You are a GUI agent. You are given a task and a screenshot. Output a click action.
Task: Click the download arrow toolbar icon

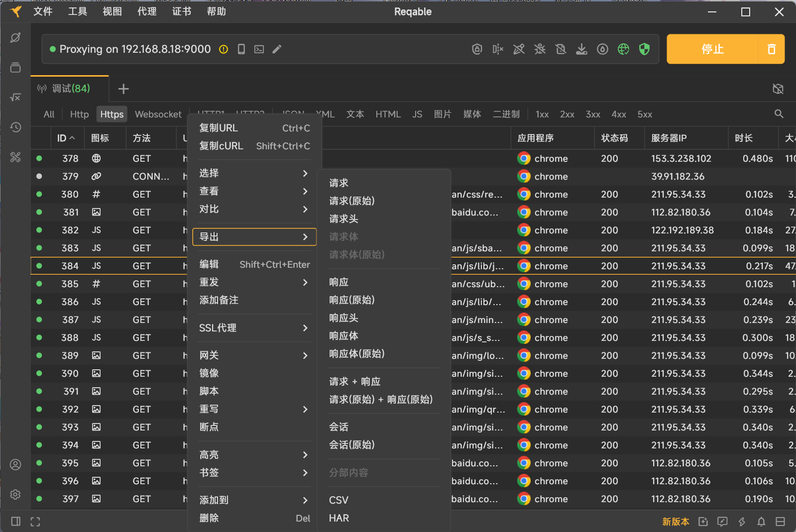pos(582,49)
